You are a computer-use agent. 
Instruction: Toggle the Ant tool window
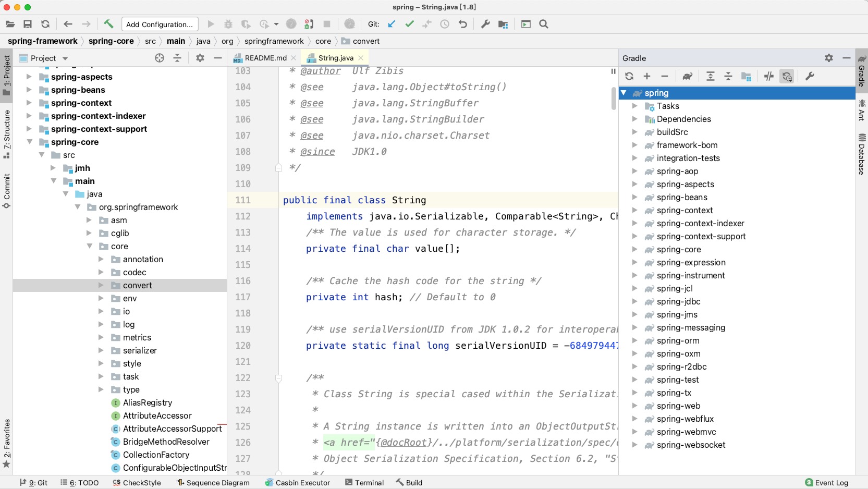862,110
